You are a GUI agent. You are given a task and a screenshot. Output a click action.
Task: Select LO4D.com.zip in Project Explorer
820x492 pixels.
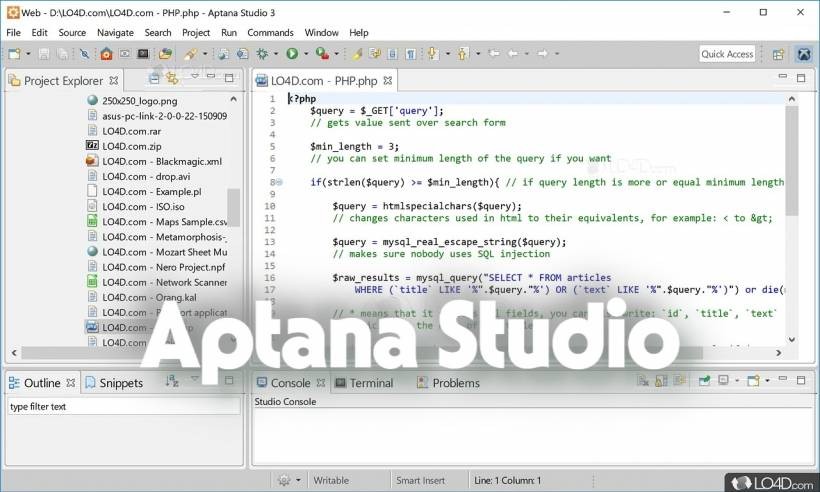[132, 146]
